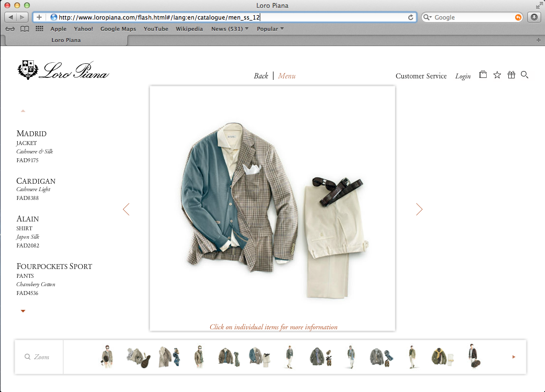Click browser forward arrow button
The image size is (545, 392).
pos(22,17)
